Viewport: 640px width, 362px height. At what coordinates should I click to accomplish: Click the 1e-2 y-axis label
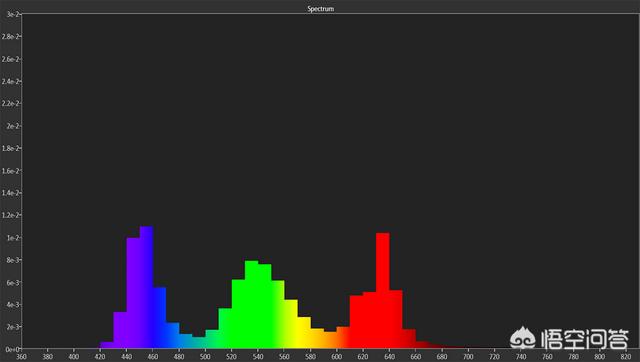11,238
